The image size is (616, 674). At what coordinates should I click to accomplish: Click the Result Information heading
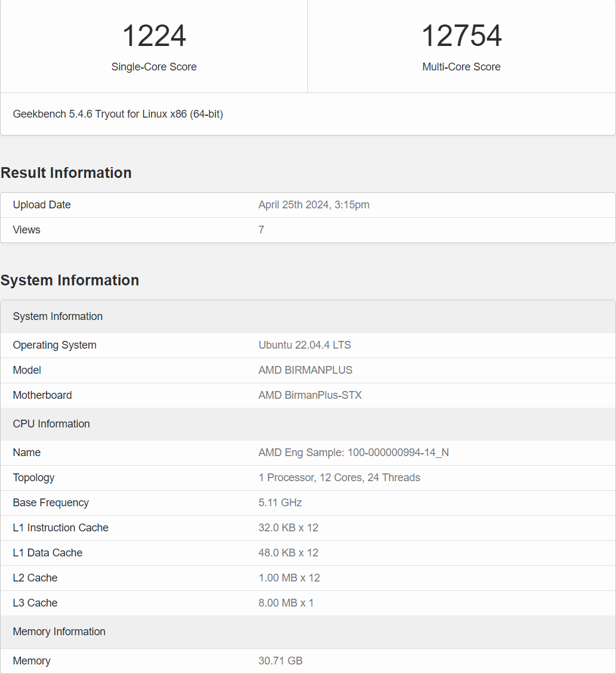pyautogui.click(x=66, y=173)
